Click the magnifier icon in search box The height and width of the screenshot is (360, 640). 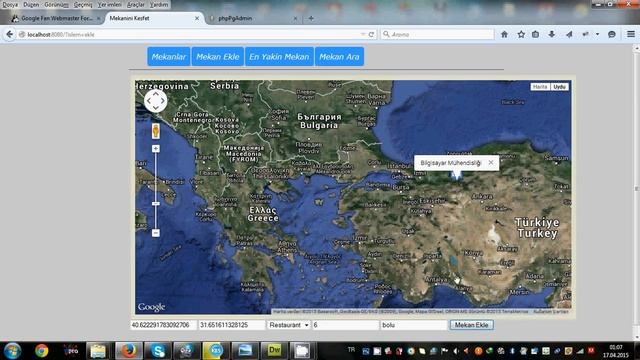point(386,34)
